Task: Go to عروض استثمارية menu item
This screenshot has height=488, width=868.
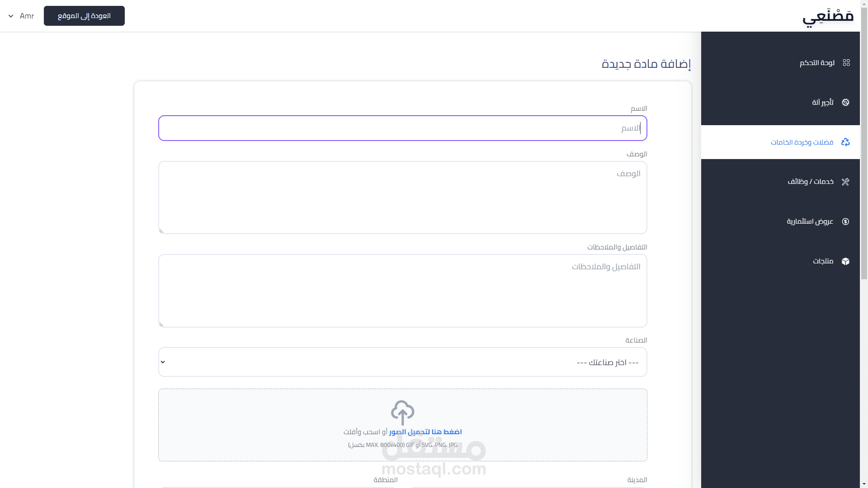Action: (x=810, y=221)
